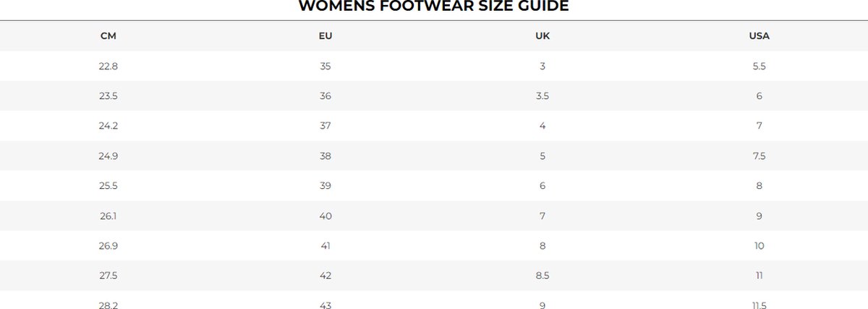Select USA size 5.5 cell
The image size is (868, 309).
coord(759,66)
